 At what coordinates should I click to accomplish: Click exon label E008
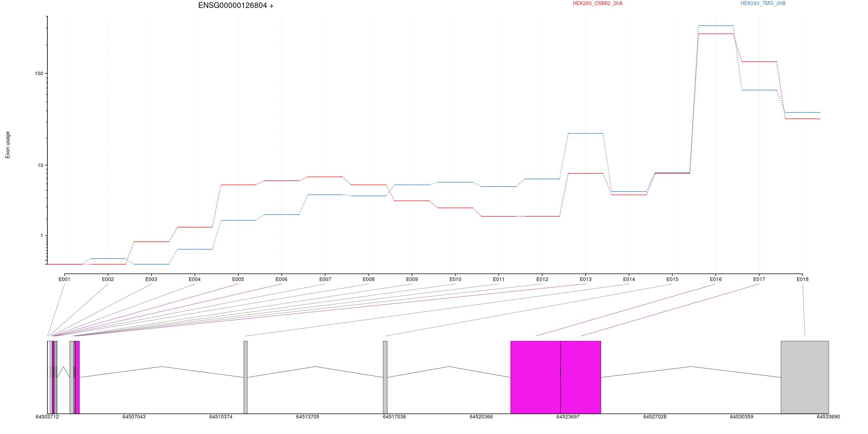coord(369,279)
